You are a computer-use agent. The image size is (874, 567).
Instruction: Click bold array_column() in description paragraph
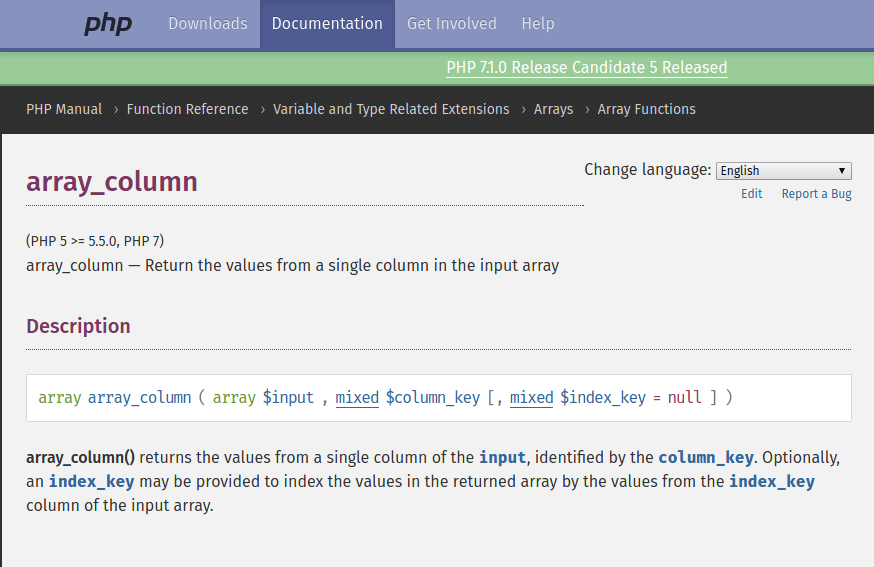point(80,457)
